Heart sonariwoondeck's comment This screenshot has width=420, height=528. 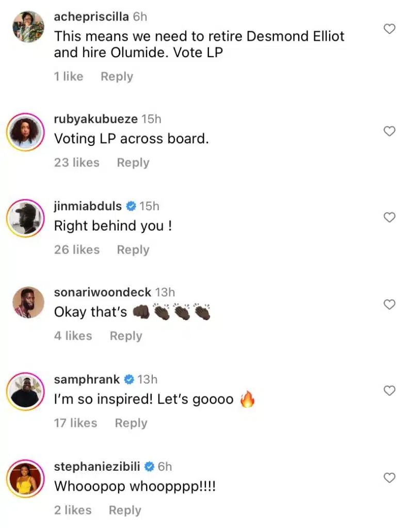[390, 305]
